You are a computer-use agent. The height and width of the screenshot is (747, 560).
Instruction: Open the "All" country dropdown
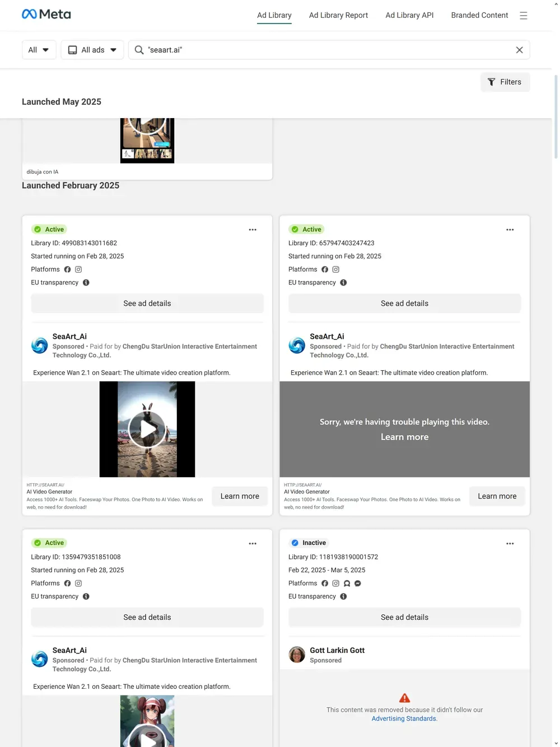pyautogui.click(x=39, y=50)
